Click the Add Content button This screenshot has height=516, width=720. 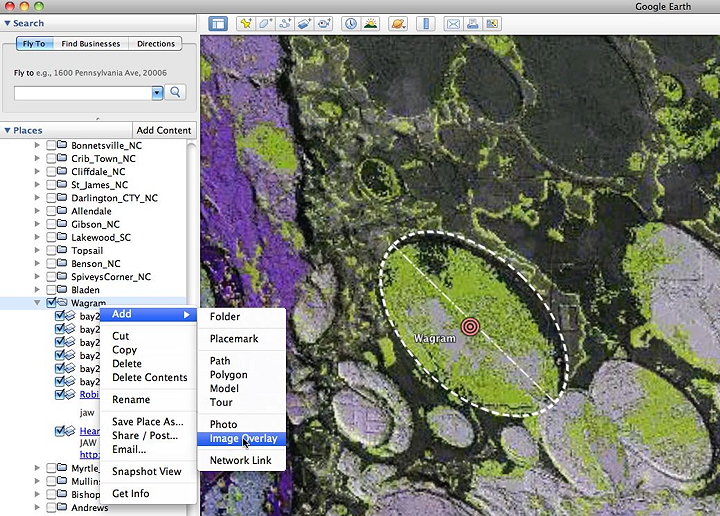(x=164, y=131)
